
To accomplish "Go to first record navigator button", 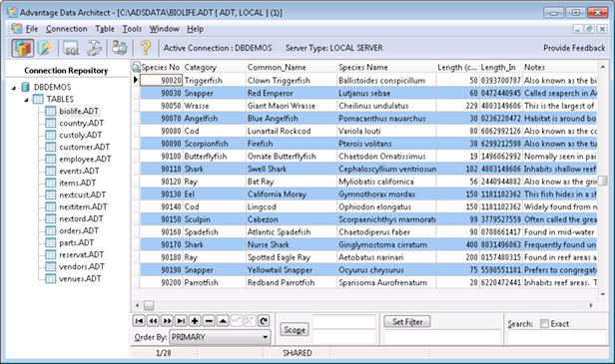I will click(x=139, y=321).
